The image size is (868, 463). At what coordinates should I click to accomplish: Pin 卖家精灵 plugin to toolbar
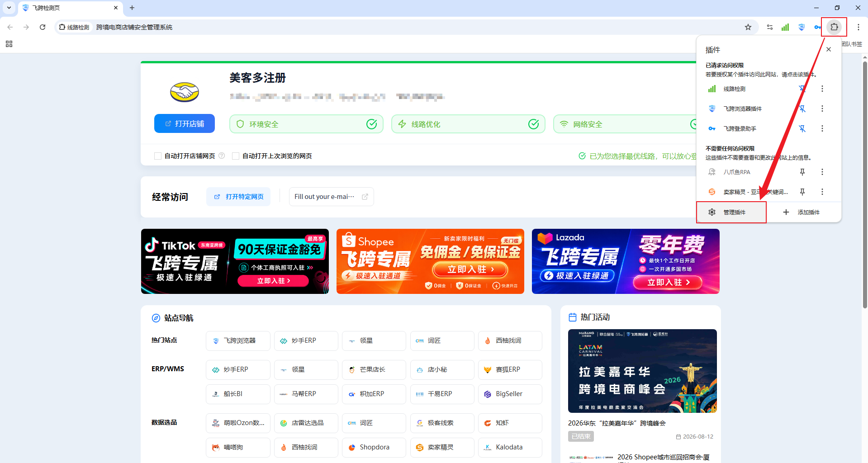802,192
